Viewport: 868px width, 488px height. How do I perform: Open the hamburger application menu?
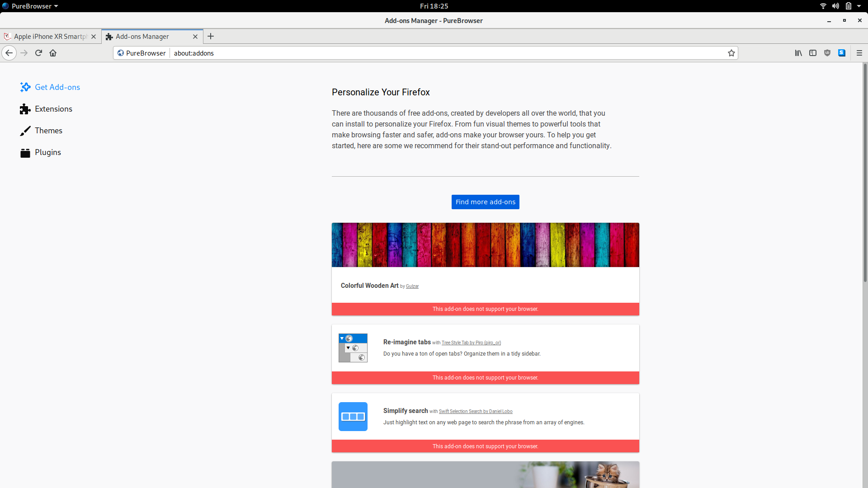pyautogui.click(x=859, y=53)
